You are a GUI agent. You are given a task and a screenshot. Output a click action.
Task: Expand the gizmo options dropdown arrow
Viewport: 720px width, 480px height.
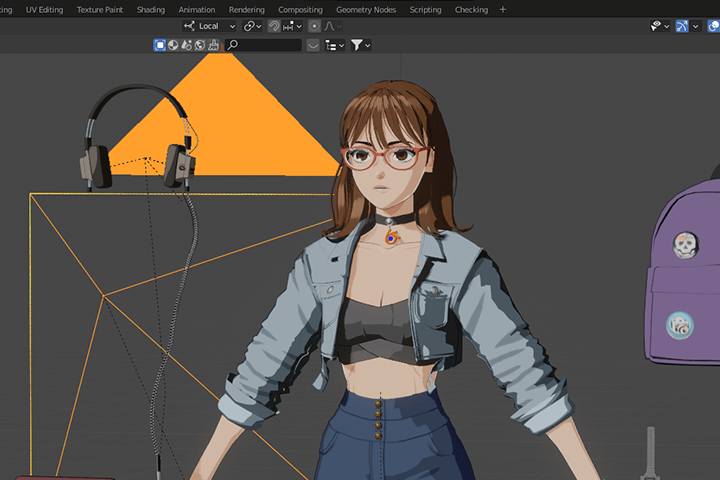695,26
